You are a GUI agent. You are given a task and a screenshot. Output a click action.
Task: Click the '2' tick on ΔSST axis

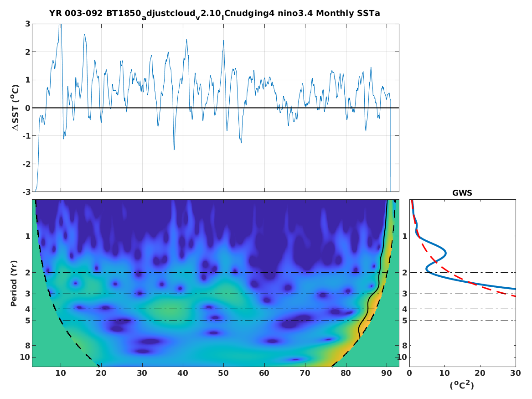pos(28,52)
